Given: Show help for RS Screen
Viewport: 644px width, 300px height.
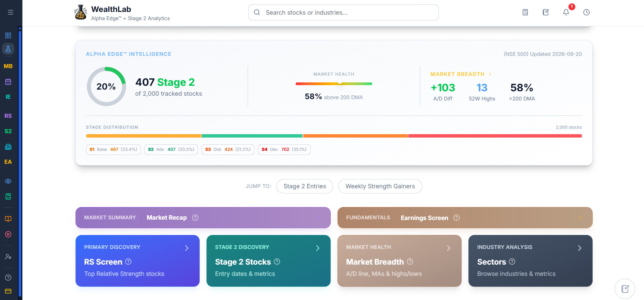Looking at the screenshot, I should tap(128, 262).
